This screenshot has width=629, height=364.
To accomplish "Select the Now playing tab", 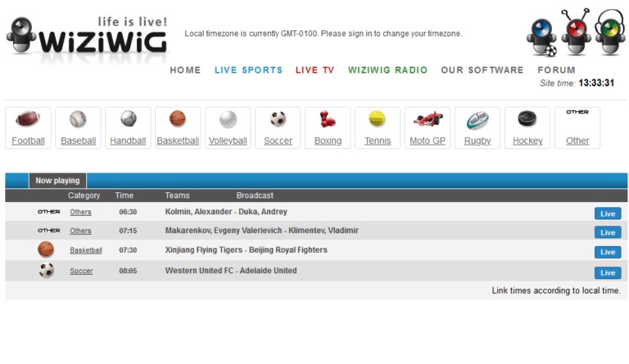I will point(57,181).
